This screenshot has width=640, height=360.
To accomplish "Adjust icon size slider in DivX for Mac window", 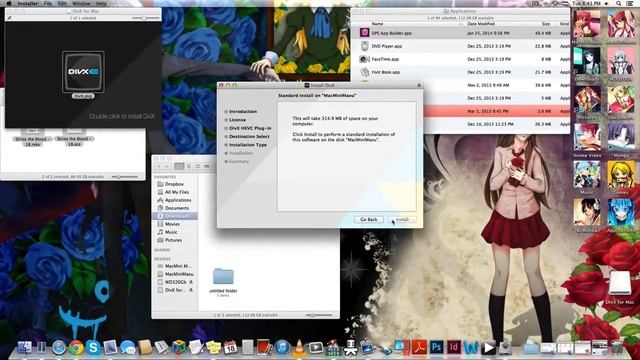I will pyautogui.click(x=145, y=18).
